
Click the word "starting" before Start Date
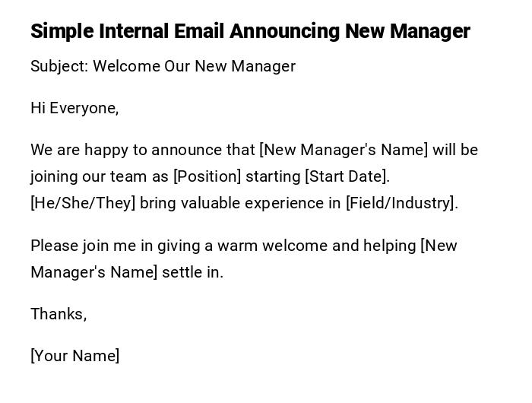pos(273,176)
